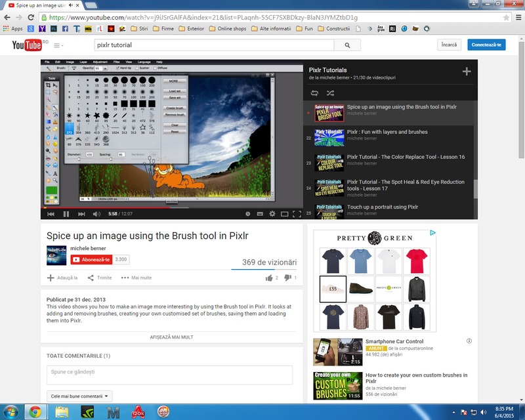This screenshot has height=420, width=525.
Task: Open the Facebook bookmark icon
Action: click(65, 29)
